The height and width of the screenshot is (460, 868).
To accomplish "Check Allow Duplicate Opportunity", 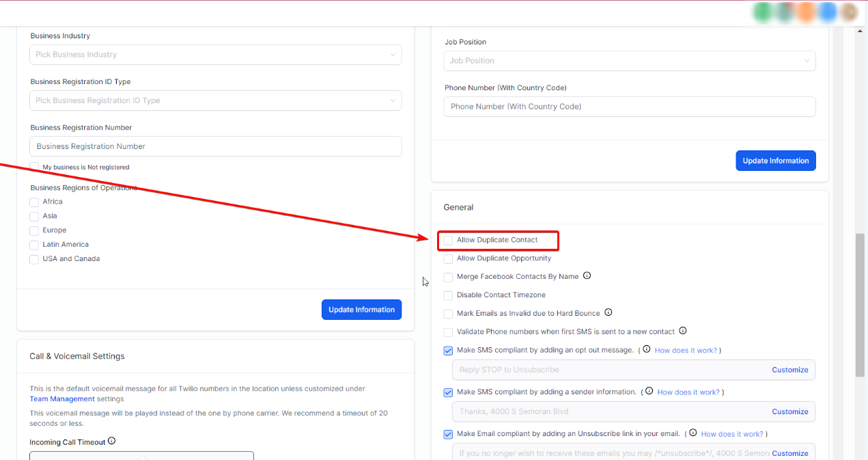I will 448,258.
